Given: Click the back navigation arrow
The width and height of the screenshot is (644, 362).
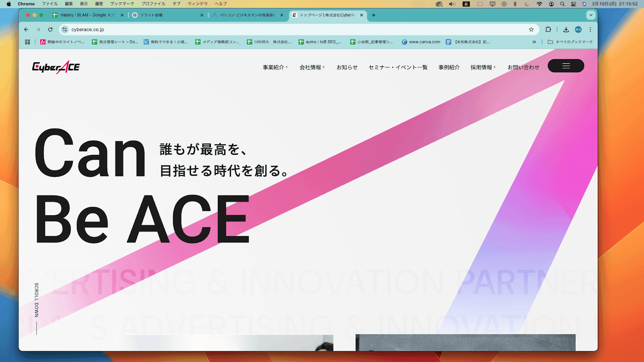Looking at the screenshot, I should 26,29.
